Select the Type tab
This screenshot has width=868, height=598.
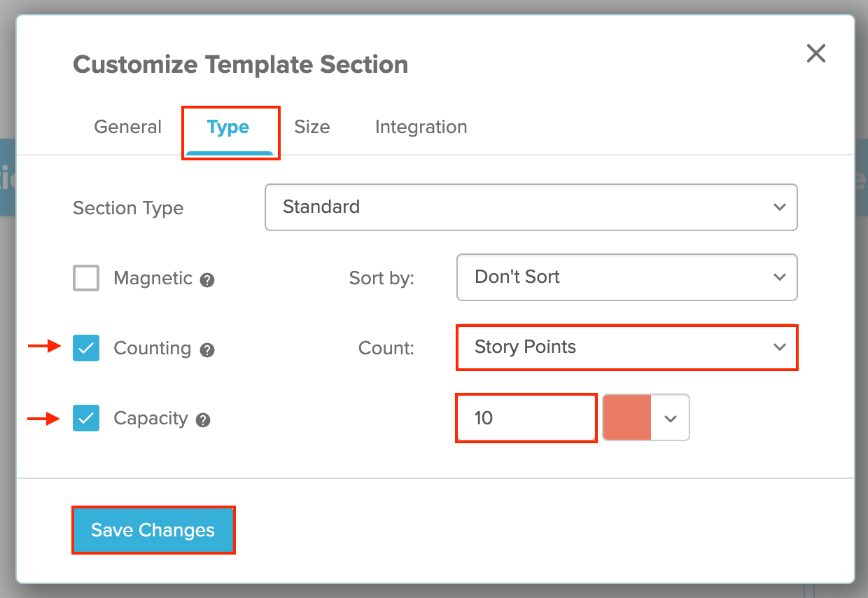coord(228,127)
